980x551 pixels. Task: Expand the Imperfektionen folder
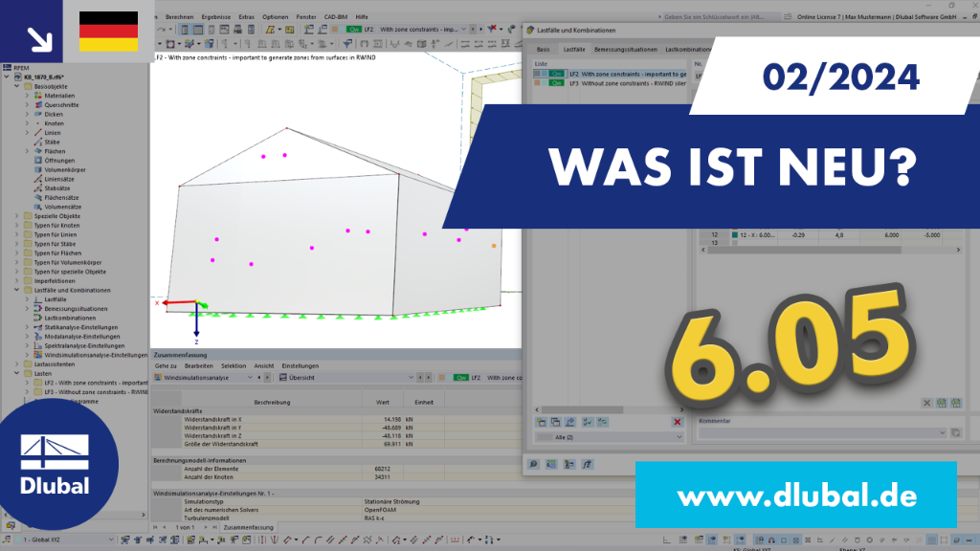tap(17, 281)
